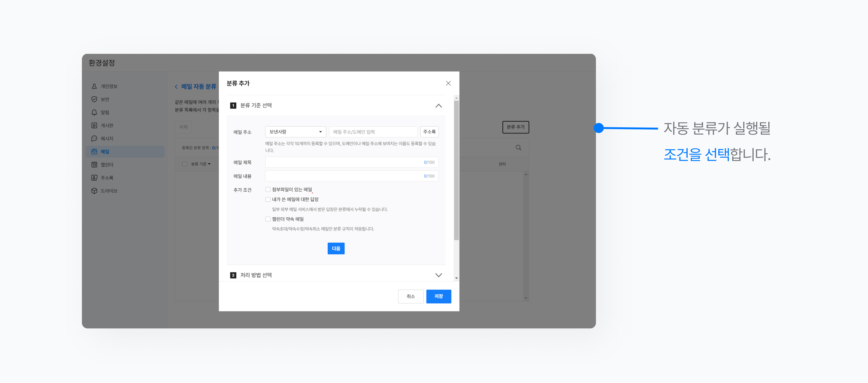Click the 캘린더 calendar icon
This screenshot has height=383, width=868.
coord(94,165)
